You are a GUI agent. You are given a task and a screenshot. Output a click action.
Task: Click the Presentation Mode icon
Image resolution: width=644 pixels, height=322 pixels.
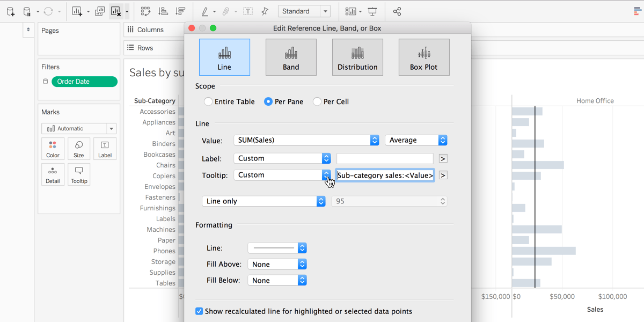372,11
